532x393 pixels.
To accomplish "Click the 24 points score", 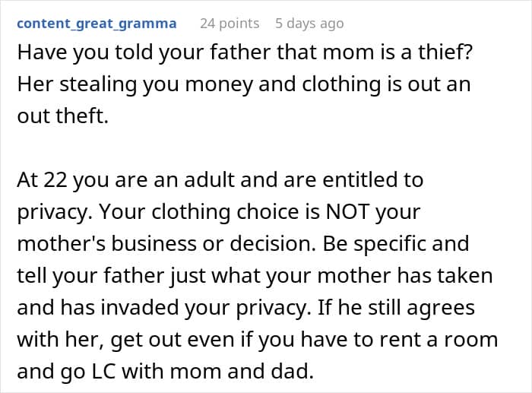I will pos(229,24).
